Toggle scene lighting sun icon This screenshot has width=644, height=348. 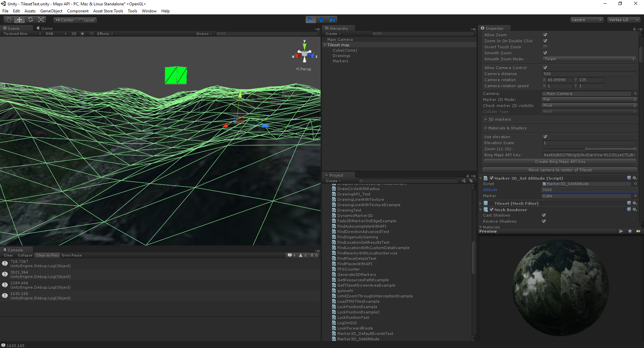[83, 34]
